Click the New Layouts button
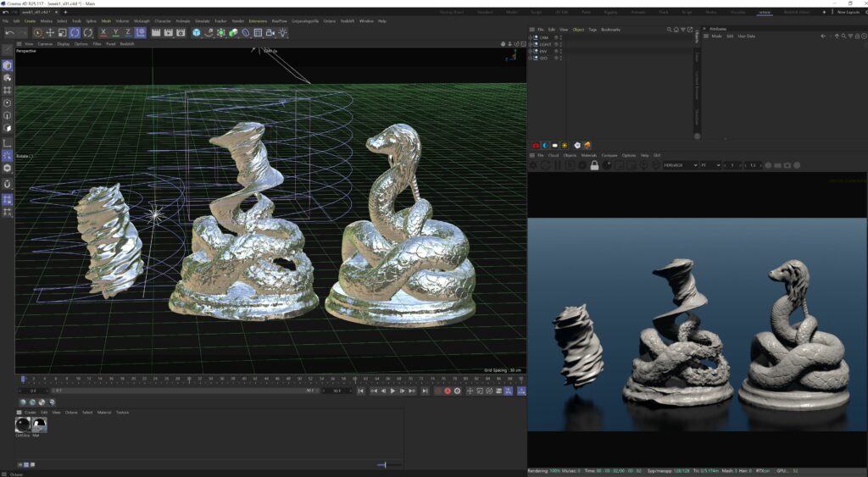The width and height of the screenshot is (868, 477). [x=849, y=12]
